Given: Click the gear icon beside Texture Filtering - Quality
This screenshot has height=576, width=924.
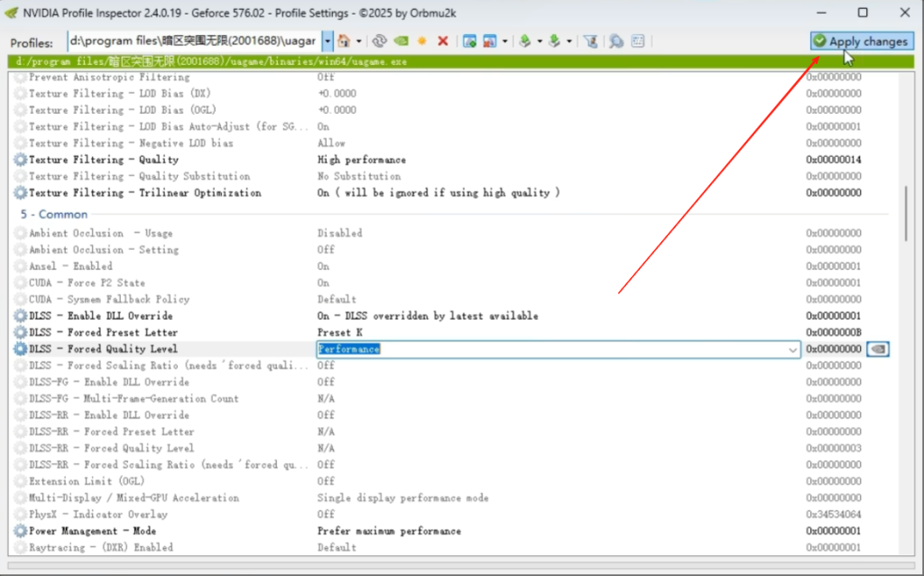Looking at the screenshot, I should click(x=21, y=160).
